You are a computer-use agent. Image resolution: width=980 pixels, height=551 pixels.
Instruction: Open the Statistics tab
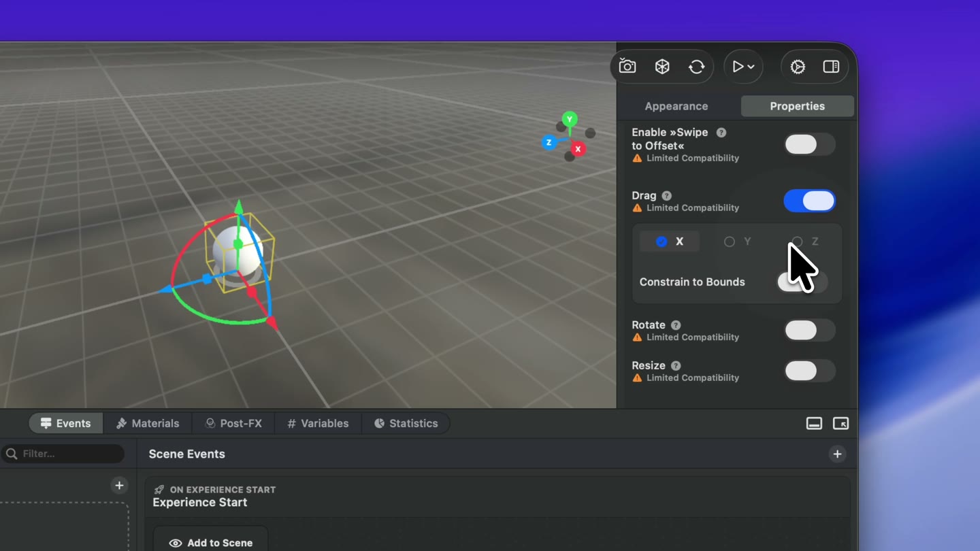(406, 423)
